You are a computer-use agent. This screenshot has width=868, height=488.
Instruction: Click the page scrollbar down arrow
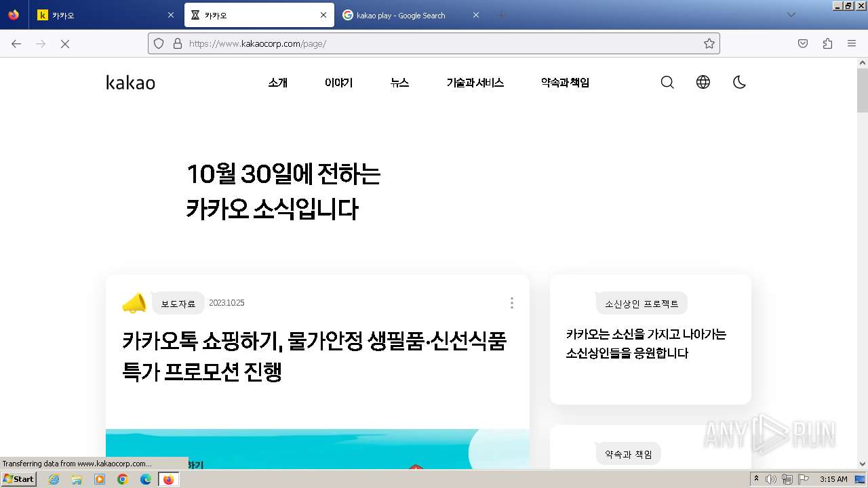point(863,464)
